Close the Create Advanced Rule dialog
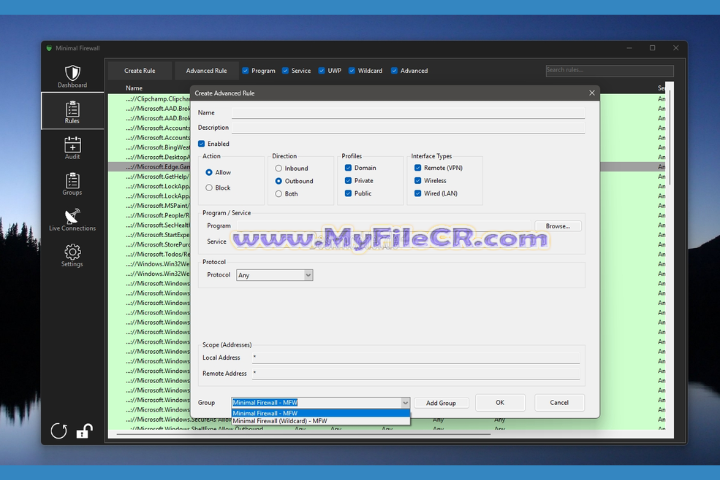This screenshot has width=720, height=480. pos(592,93)
